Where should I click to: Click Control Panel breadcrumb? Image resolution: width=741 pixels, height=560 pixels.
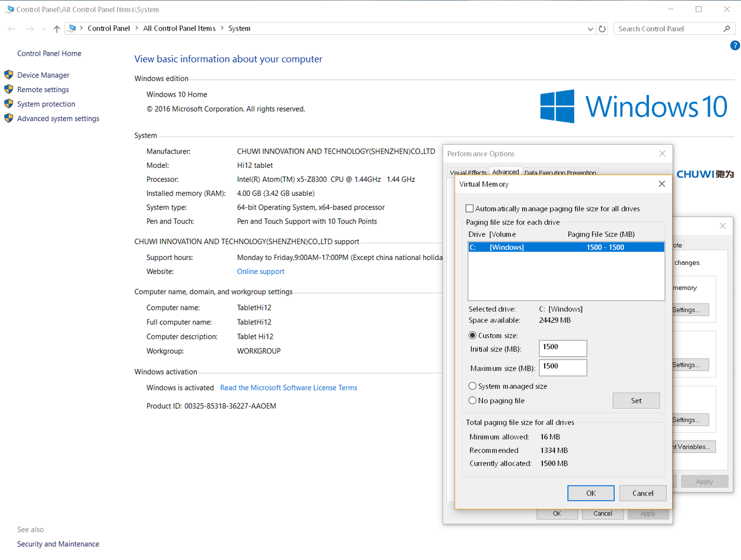109,28
